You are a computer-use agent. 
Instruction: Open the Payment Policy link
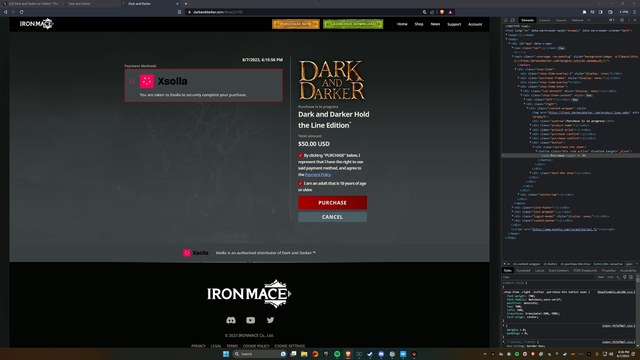(318, 175)
